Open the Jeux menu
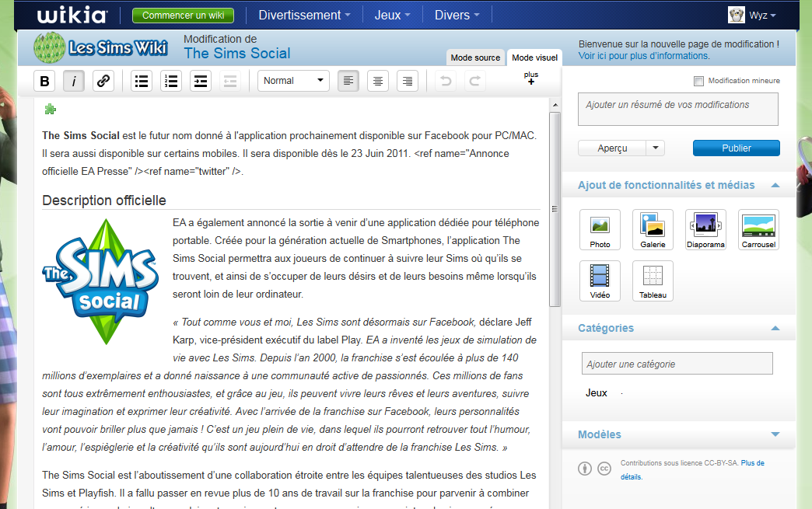The width and height of the screenshot is (812, 509). [x=392, y=15]
